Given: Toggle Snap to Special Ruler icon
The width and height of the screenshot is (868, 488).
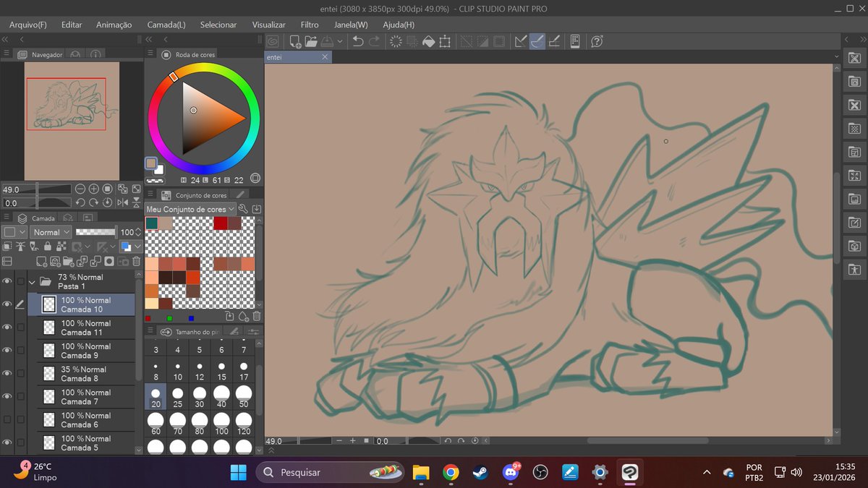Looking at the screenshot, I should pos(537,41).
